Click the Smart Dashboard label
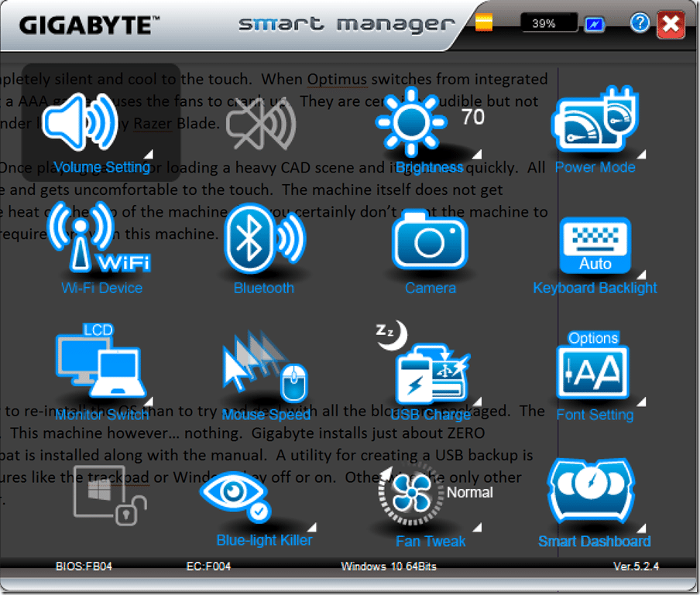Screen dimensions: 700x595 point(594,541)
